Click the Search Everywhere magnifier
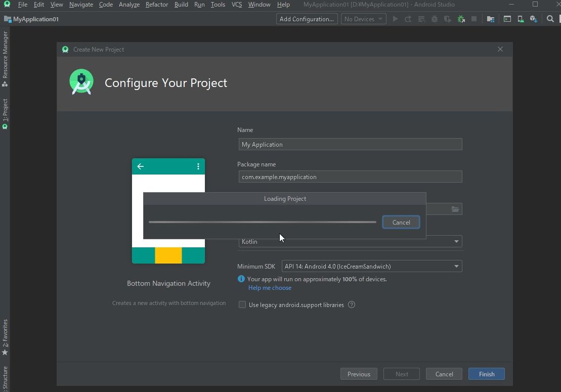 (550, 19)
